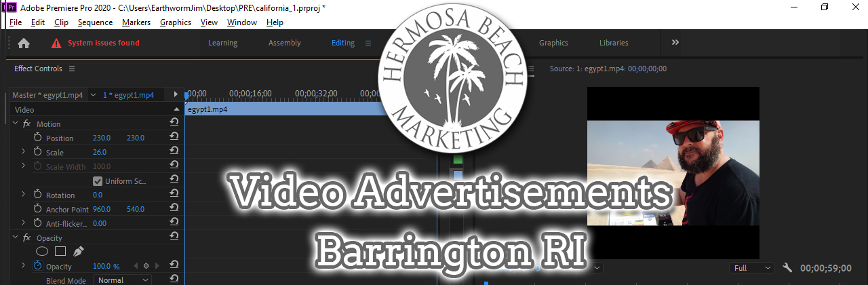This screenshot has height=285, width=868.
Task: Toggle animation stopwatch for Scale
Action: coord(38,152)
